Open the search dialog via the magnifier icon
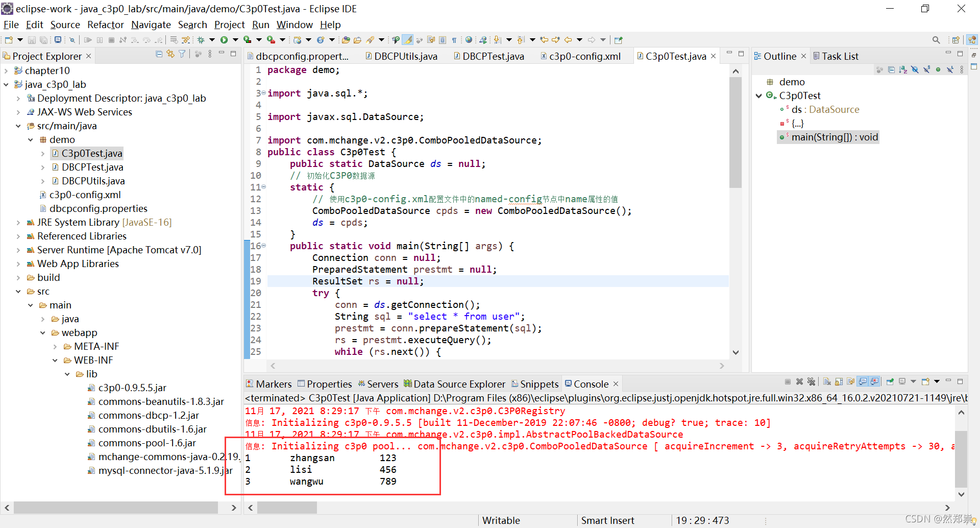This screenshot has height=528, width=980. click(x=936, y=39)
